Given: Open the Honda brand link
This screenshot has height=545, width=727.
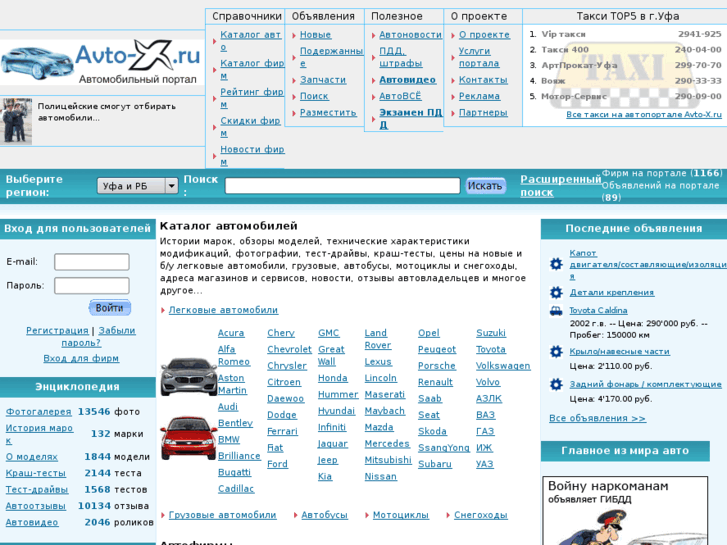Looking at the screenshot, I should tap(332, 378).
